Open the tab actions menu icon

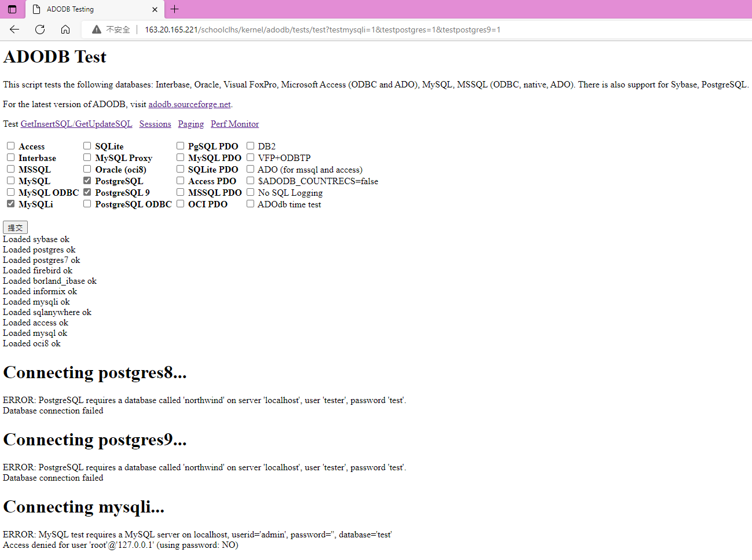[12, 9]
